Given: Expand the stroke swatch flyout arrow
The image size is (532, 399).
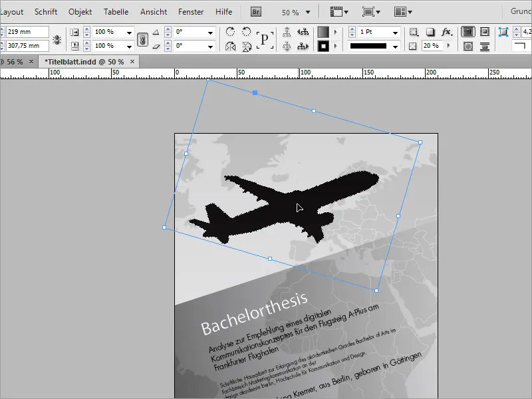Looking at the screenshot, I should (336, 46).
